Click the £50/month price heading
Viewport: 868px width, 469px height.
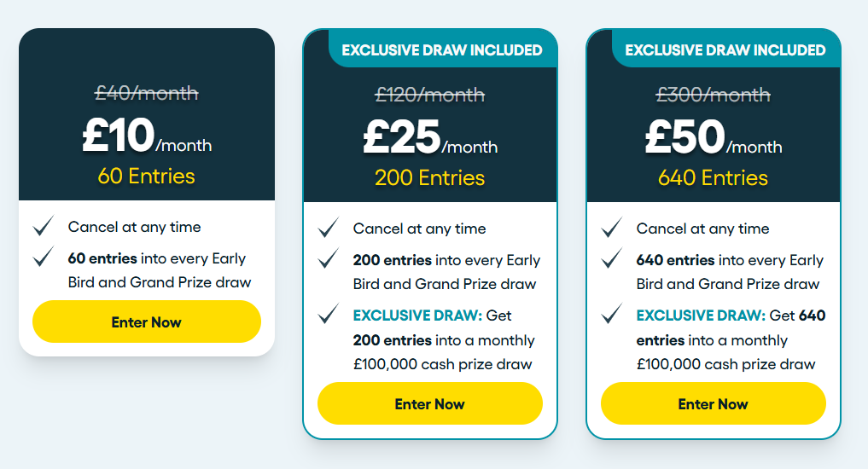point(714,137)
